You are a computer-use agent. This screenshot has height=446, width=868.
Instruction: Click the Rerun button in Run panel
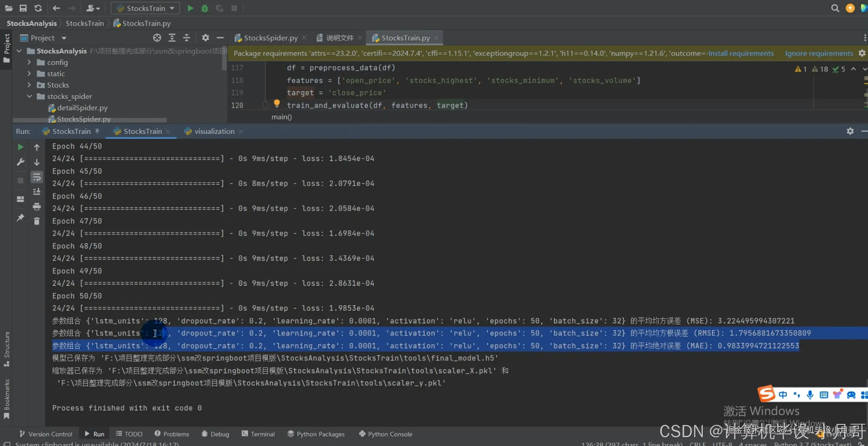tap(20, 147)
